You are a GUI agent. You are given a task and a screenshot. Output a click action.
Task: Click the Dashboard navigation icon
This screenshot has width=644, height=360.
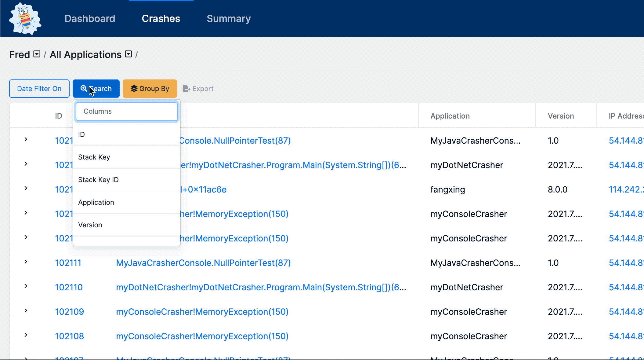89,18
